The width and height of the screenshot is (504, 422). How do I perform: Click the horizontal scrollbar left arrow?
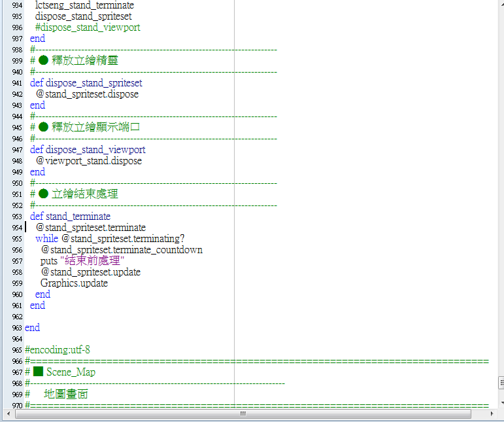[x=8, y=413]
